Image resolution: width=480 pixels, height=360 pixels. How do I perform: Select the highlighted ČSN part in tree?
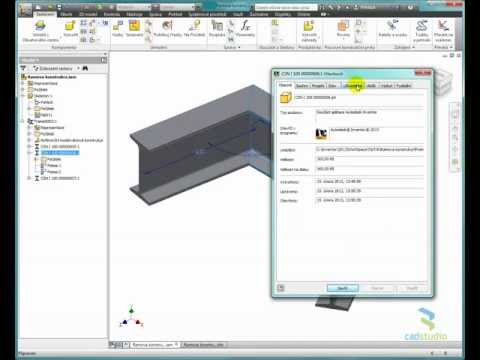point(60,153)
